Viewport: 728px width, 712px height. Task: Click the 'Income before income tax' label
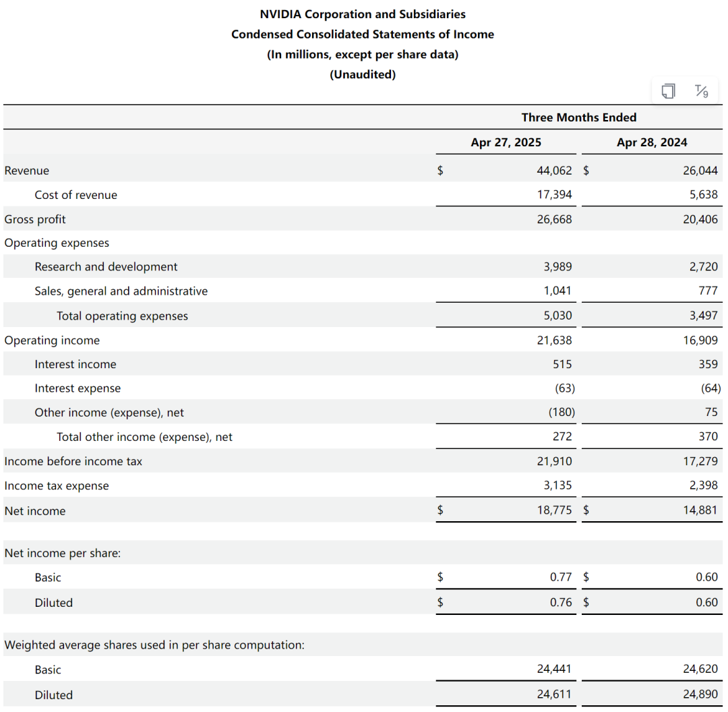click(73, 461)
